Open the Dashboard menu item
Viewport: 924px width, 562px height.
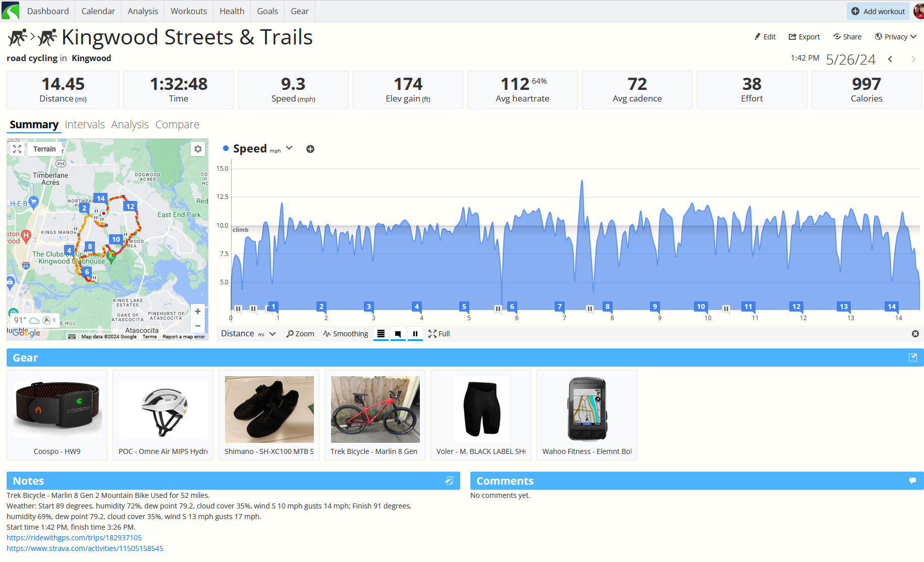48,11
